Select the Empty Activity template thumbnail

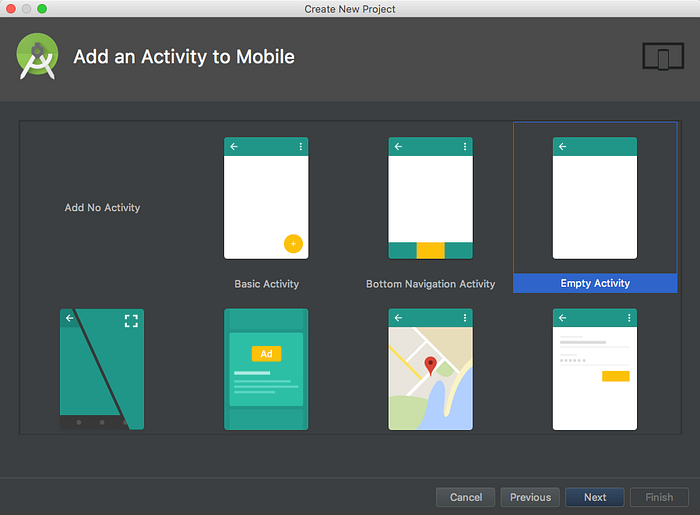(x=595, y=198)
